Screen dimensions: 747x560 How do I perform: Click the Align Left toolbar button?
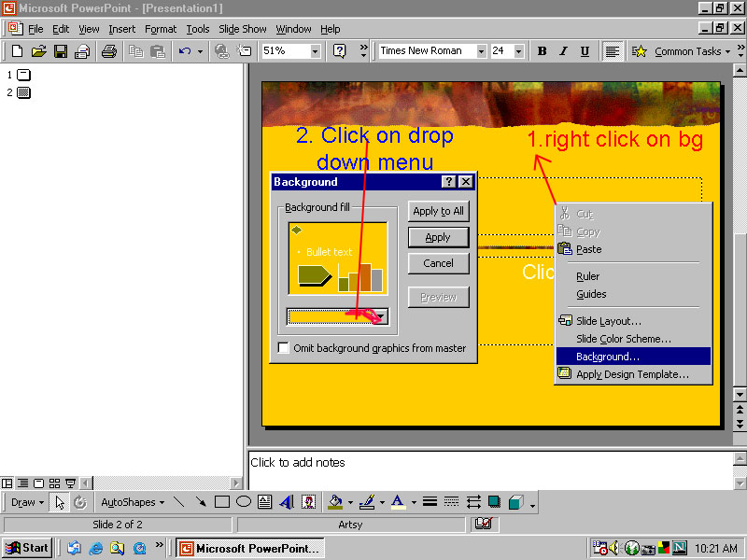click(x=613, y=51)
